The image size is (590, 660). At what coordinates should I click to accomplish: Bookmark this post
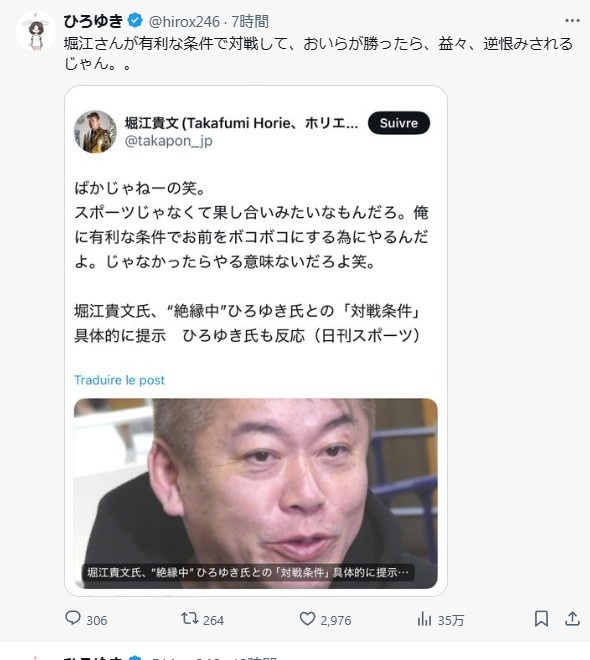541,619
